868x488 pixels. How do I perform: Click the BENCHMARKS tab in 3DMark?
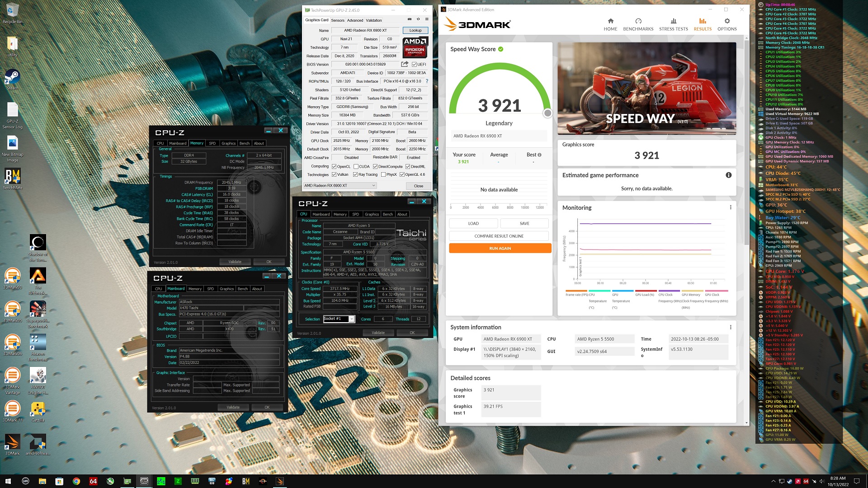pyautogui.click(x=638, y=24)
